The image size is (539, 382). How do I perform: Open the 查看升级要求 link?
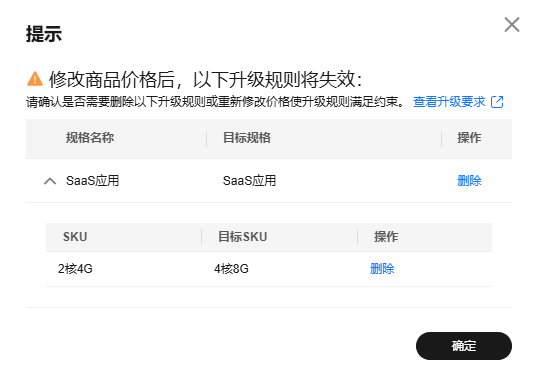(449, 102)
